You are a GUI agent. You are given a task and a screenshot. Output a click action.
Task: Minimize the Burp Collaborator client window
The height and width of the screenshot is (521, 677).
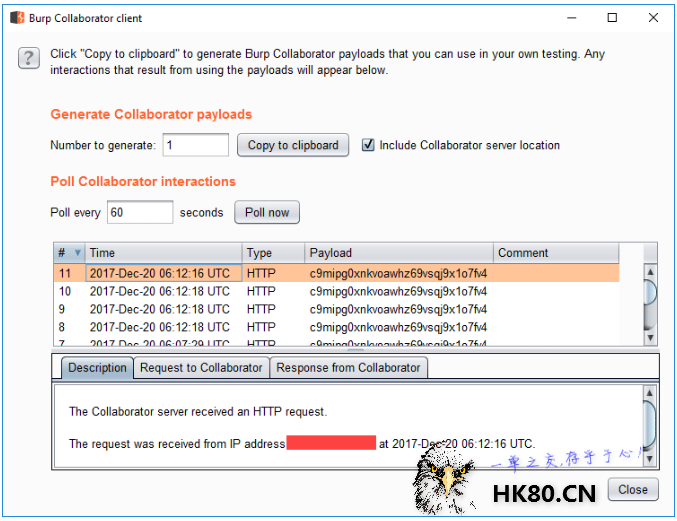click(x=572, y=18)
